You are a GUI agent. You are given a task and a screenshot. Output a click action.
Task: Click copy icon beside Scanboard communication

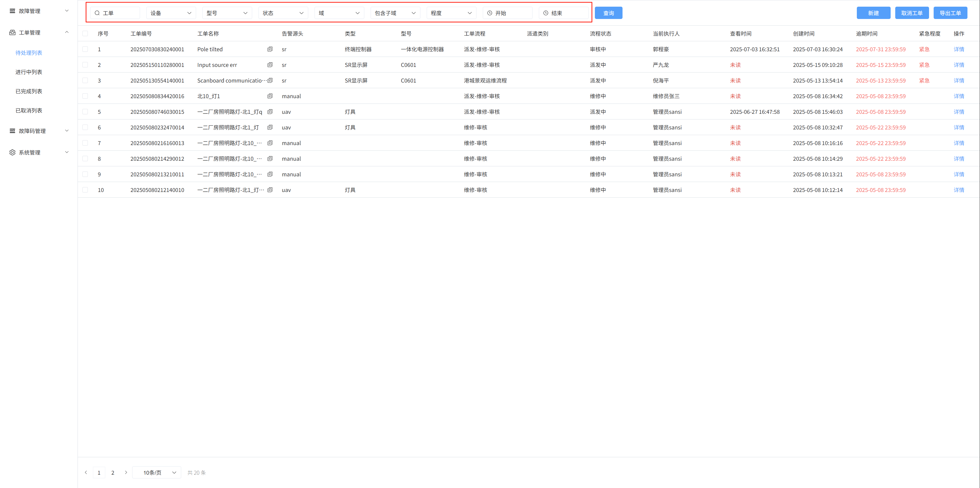pyautogui.click(x=270, y=80)
